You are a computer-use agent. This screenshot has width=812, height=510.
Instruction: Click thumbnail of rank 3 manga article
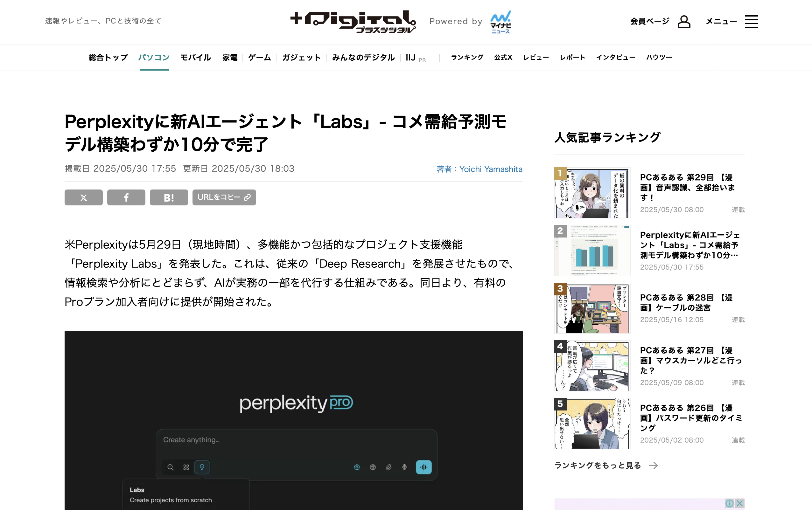[592, 308]
